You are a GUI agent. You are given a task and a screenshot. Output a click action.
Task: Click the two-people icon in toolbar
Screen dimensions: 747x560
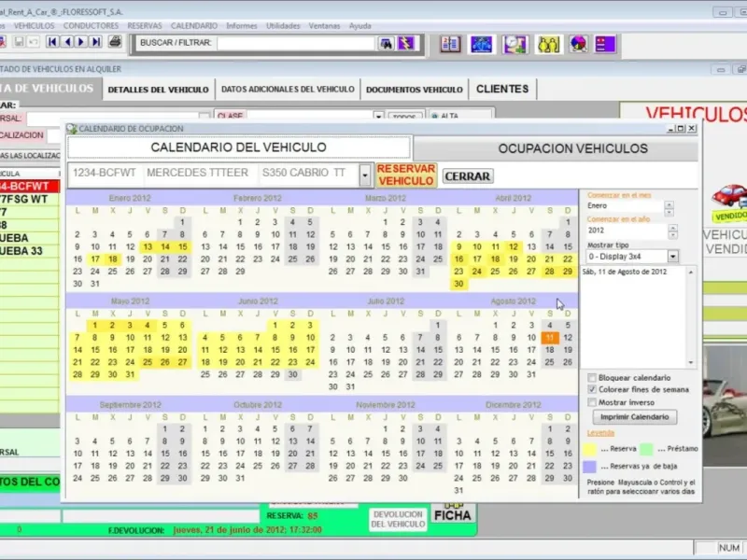click(x=547, y=43)
